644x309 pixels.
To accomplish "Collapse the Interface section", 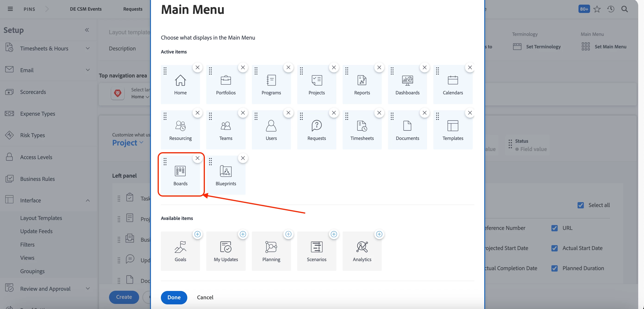I will [88, 200].
